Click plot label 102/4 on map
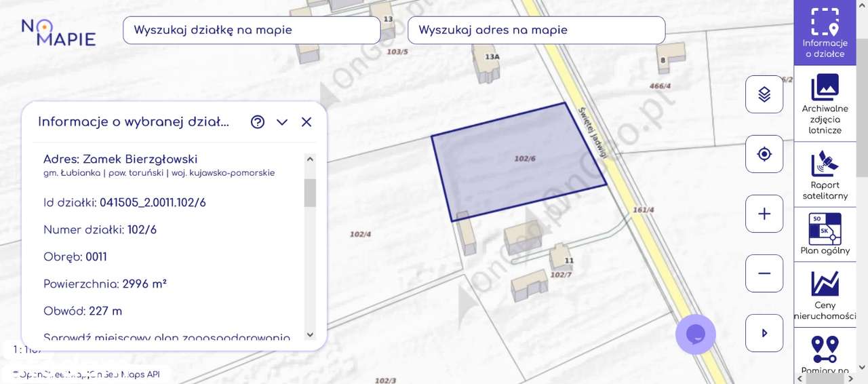Image resolution: width=868 pixels, height=384 pixels. [360, 234]
